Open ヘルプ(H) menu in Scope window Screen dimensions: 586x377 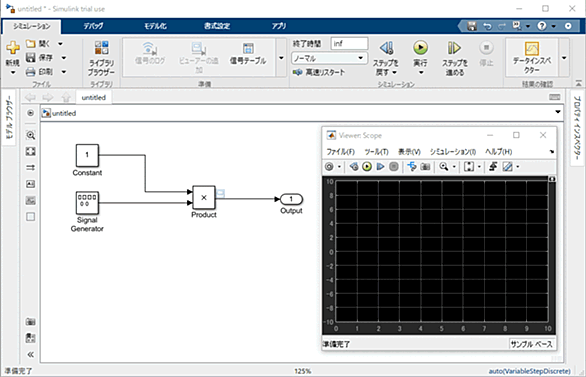click(499, 152)
